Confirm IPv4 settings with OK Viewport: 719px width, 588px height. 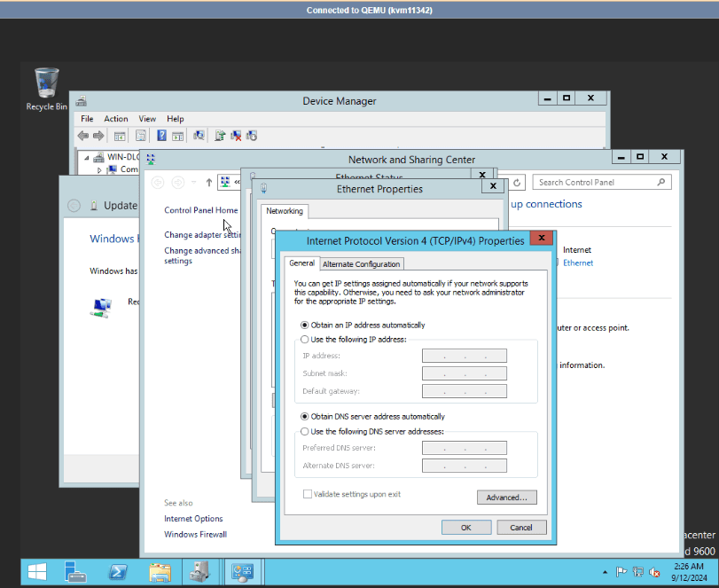466,528
